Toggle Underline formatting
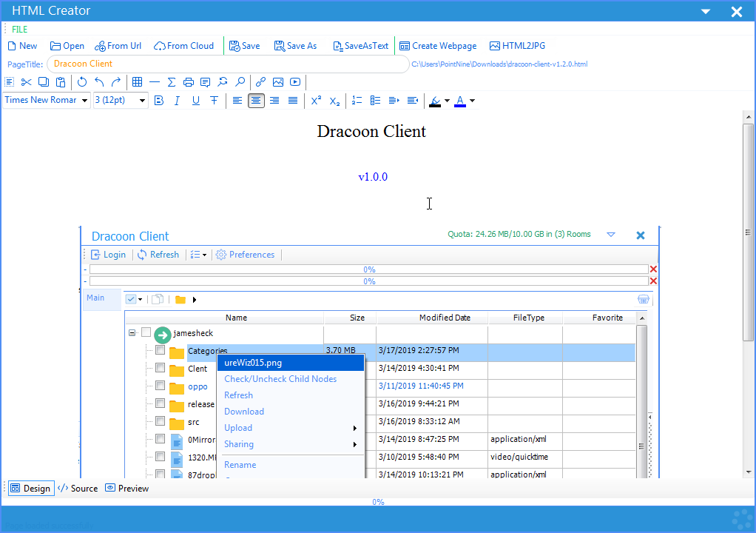Viewport: 756px width, 533px height. click(x=196, y=101)
